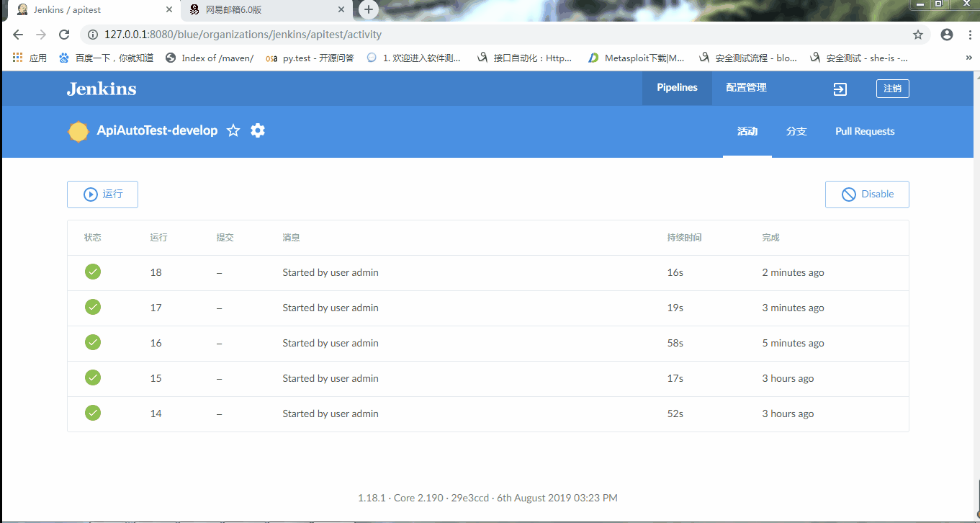Click the 16s duration cell
Viewport: 980px width, 523px height.
pos(675,272)
